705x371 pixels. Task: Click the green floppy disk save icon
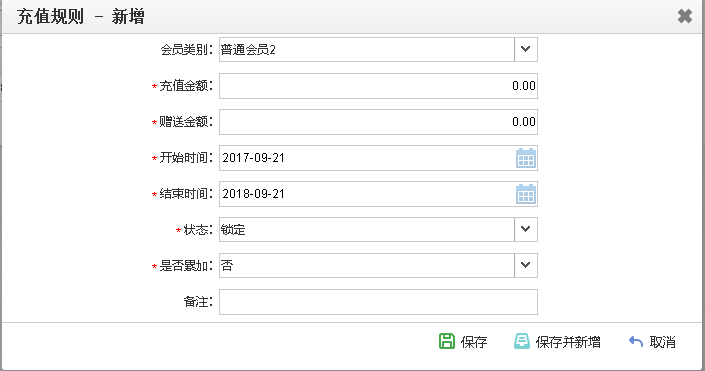[x=446, y=341]
